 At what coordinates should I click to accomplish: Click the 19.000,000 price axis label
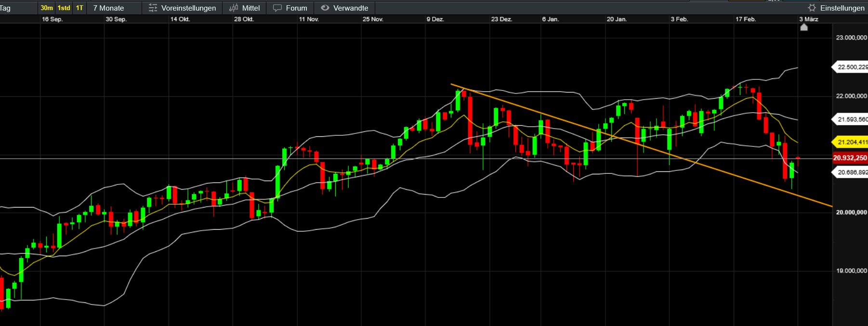[x=851, y=271]
